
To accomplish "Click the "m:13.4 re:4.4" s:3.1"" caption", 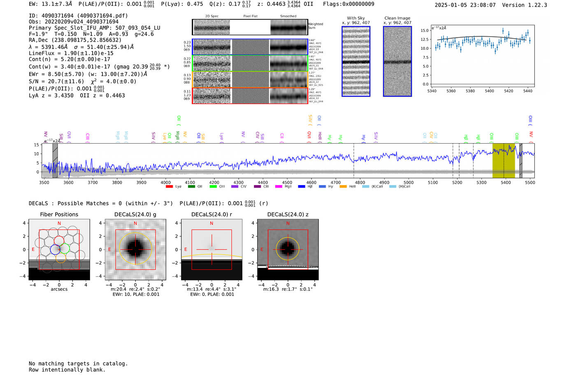I will point(211,289).
